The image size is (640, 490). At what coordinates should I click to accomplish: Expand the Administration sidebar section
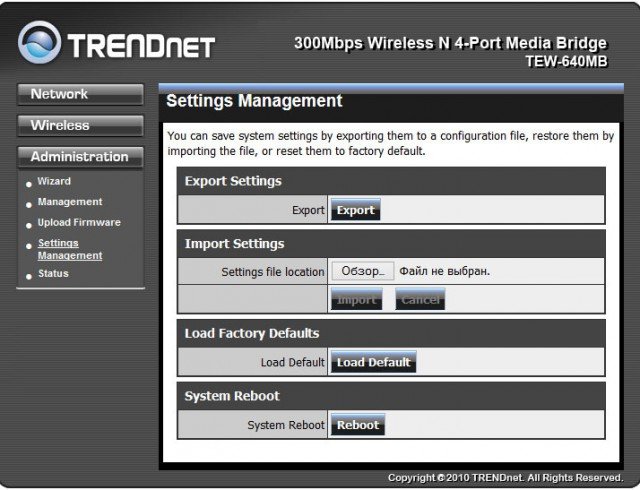click(x=80, y=156)
